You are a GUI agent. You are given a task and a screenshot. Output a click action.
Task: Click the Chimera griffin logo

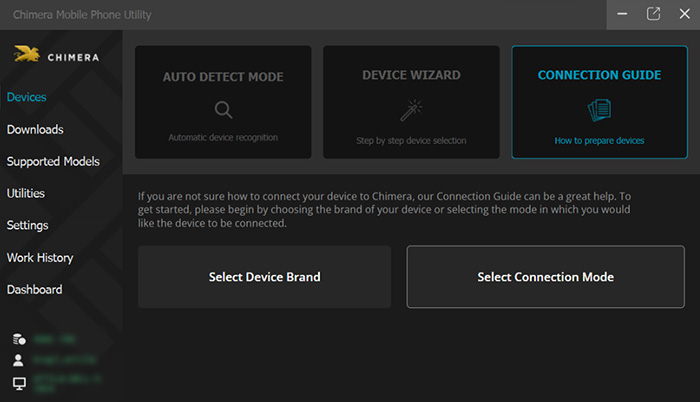[27, 55]
